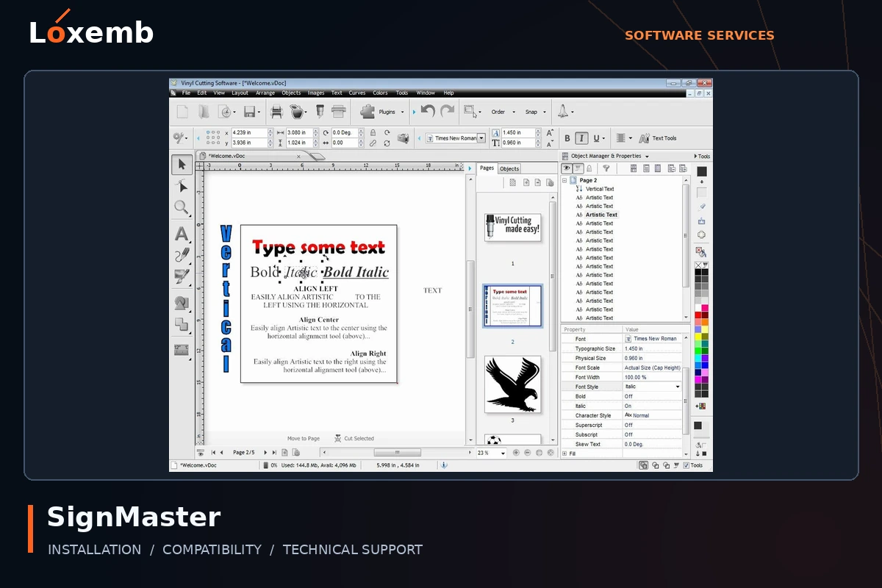Click the increase font size icon
The width and height of the screenshot is (882, 588).
(550, 133)
